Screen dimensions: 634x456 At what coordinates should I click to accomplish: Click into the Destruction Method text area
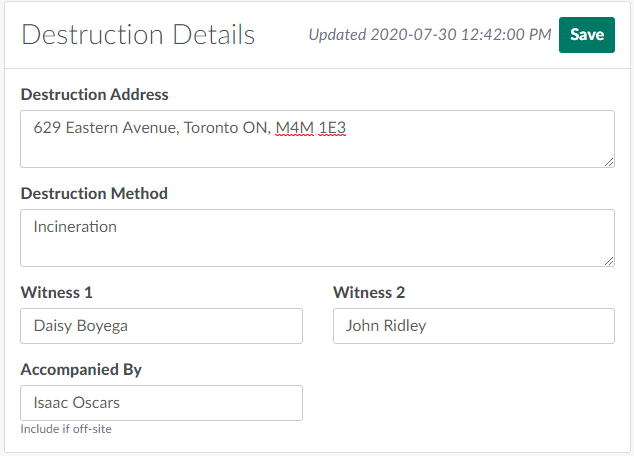[x=317, y=238]
